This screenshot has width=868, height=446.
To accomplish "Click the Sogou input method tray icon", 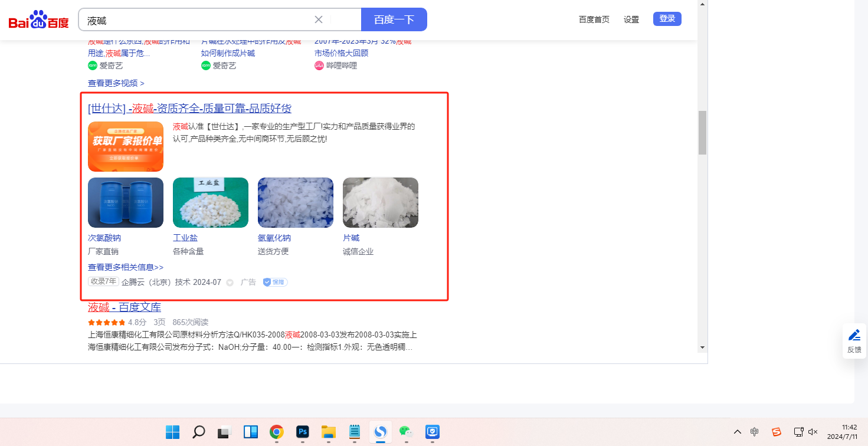I will (777, 432).
